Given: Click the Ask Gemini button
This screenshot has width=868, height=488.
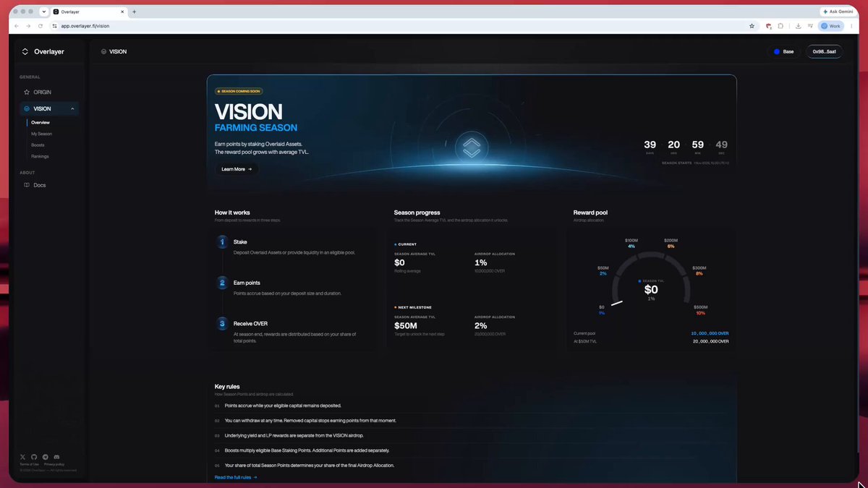Looking at the screenshot, I should pos(839,12).
